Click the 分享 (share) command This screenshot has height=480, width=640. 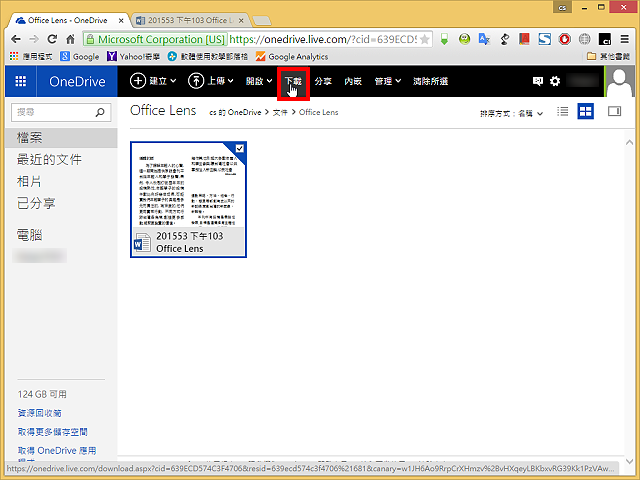point(323,81)
